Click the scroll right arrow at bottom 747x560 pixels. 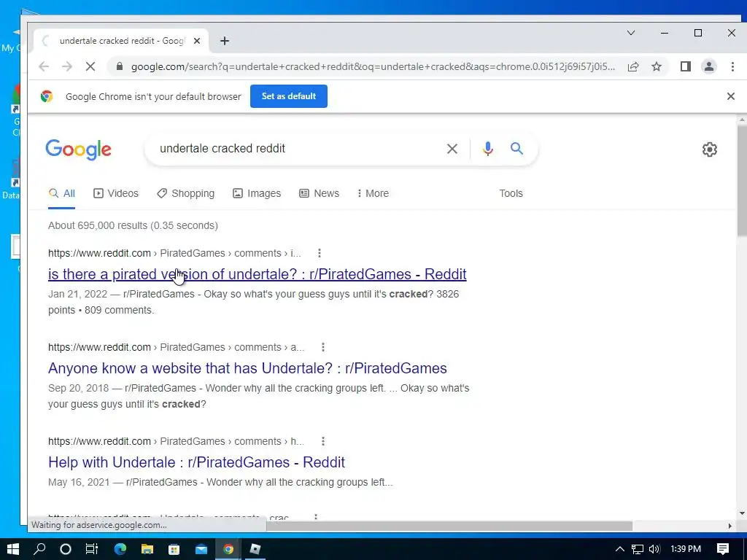coord(729,526)
